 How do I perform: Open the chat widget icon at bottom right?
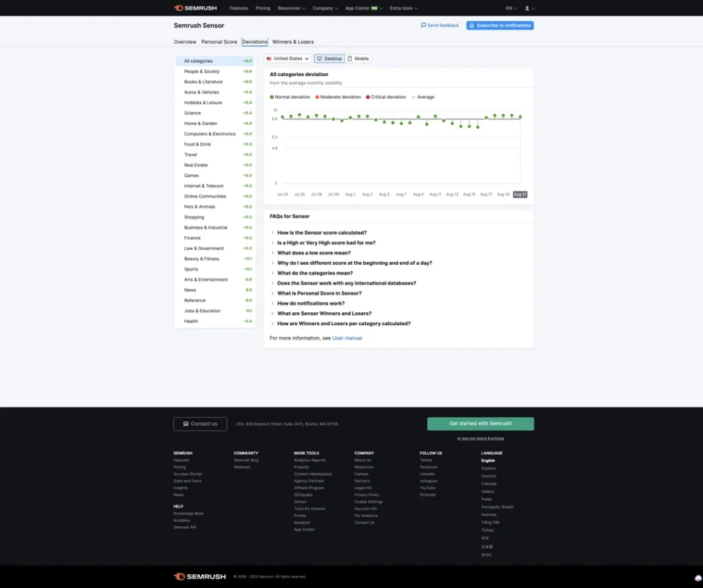(x=698, y=578)
